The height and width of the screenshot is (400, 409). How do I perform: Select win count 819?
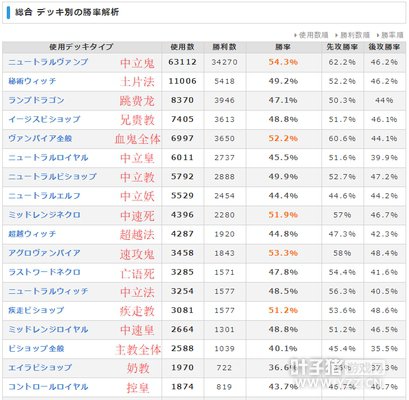224,387
